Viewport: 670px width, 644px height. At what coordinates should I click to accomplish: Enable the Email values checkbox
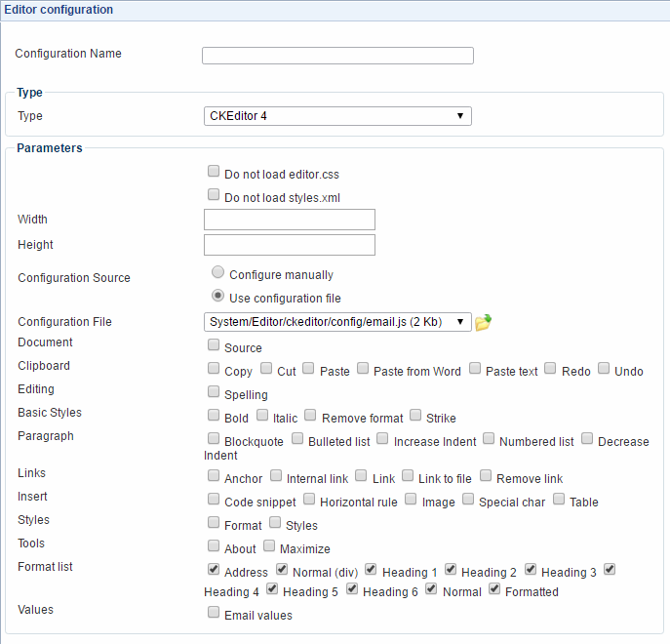[214, 613]
